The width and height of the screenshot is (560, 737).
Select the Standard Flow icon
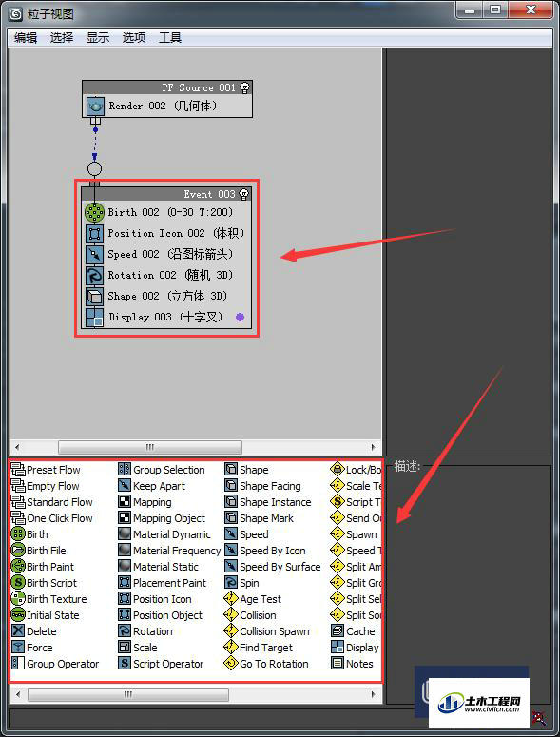tap(18, 502)
